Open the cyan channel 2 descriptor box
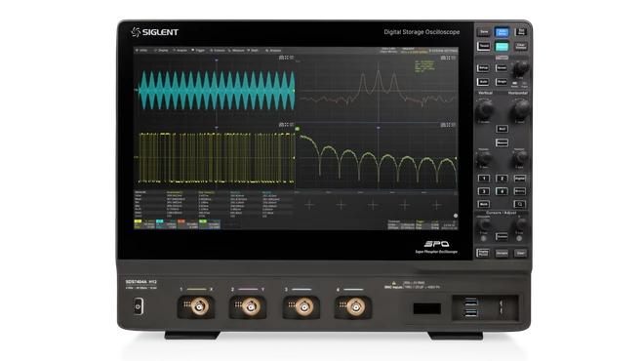The height and width of the screenshot is (361, 644). 166,223
